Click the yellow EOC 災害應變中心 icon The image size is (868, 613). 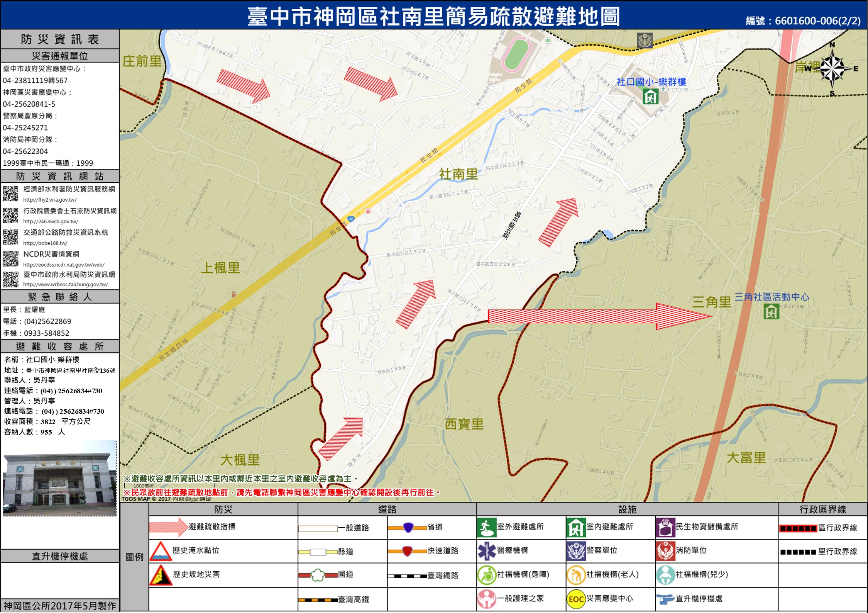tap(575, 599)
